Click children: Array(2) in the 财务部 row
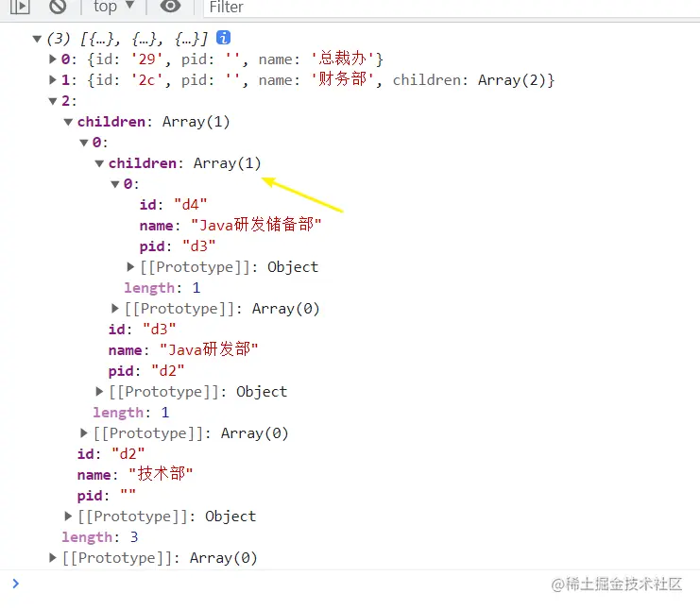 (471, 80)
